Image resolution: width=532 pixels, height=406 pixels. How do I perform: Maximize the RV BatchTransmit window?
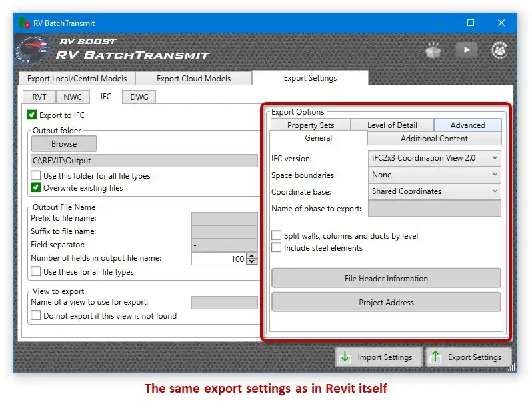(x=470, y=23)
